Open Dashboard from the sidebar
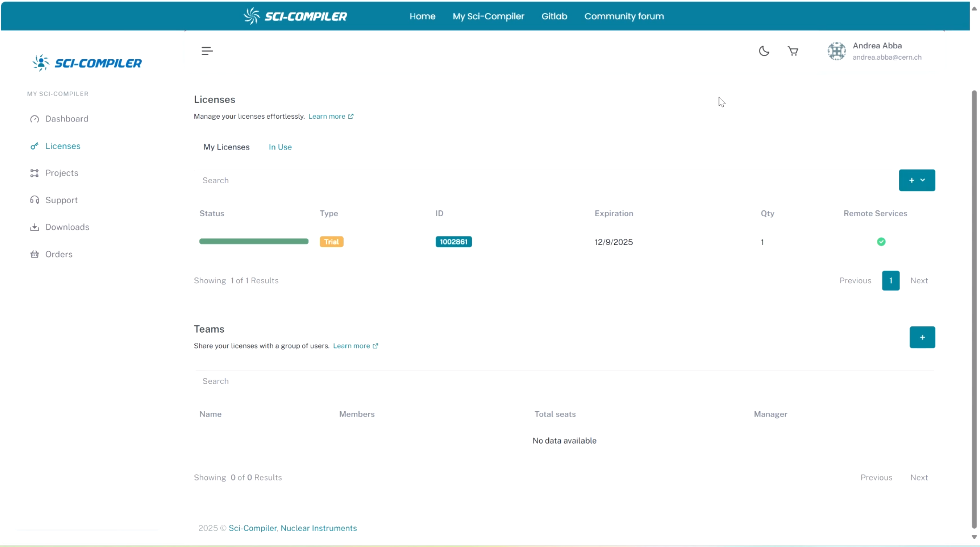Viewport: 980px width, 547px height. tap(59, 119)
